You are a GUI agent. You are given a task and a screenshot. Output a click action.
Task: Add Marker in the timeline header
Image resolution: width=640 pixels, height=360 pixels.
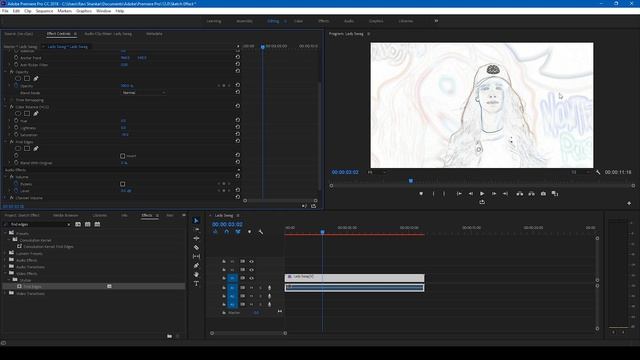(x=249, y=232)
